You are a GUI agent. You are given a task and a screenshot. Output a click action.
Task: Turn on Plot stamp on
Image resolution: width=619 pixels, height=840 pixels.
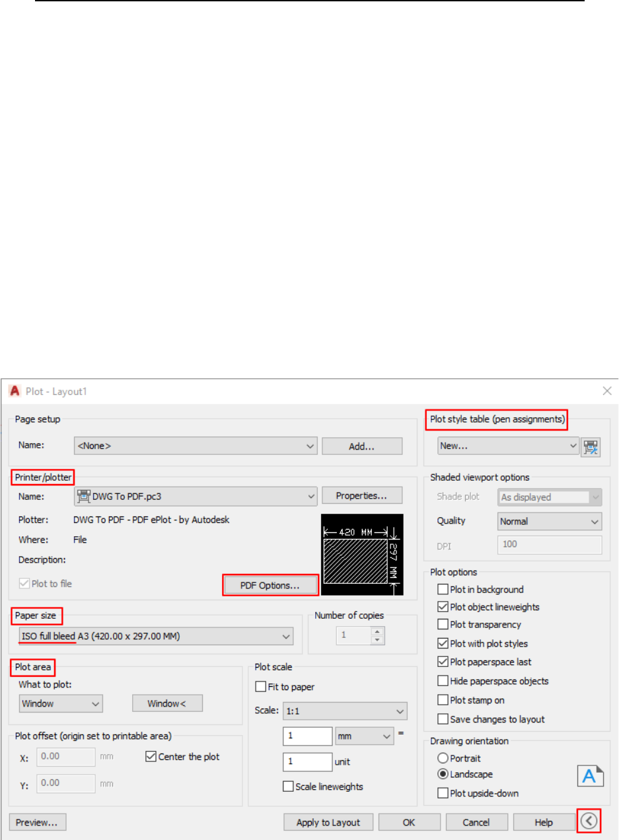pyautogui.click(x=471, y=700)
